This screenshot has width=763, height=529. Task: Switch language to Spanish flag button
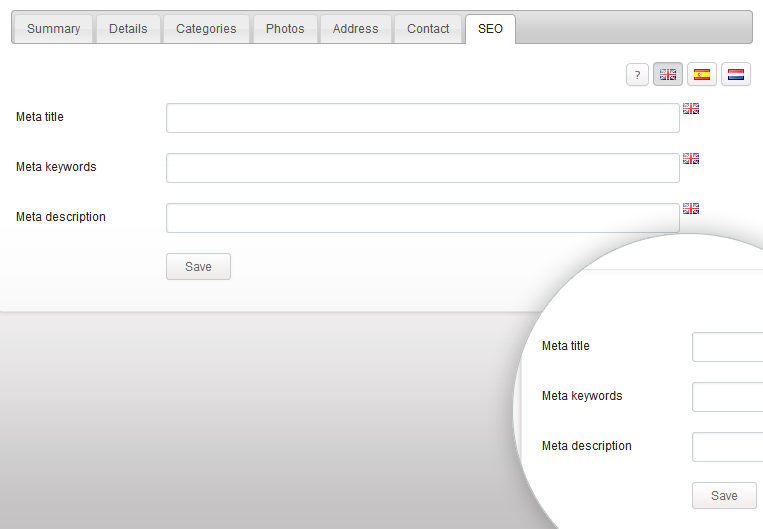point(702,74)
